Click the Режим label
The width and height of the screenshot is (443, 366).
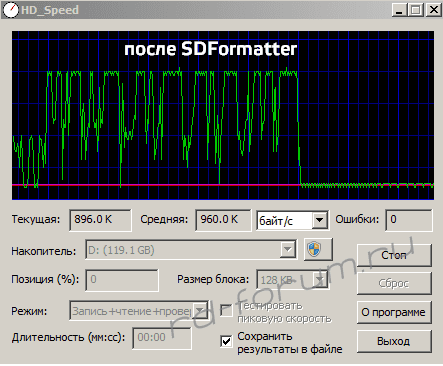pos(29,311)
